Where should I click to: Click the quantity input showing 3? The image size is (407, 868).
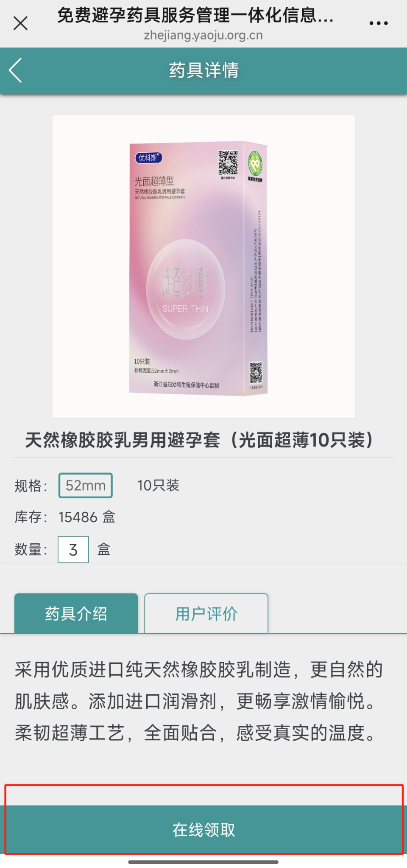click(x=73, y=550)
